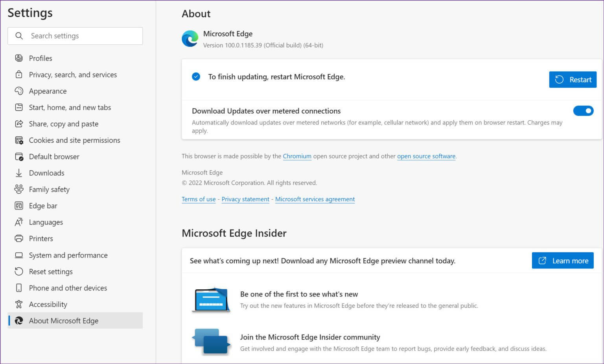Click the Default browser icon
This screenshot has height=364, width=604.
[18, 156]
